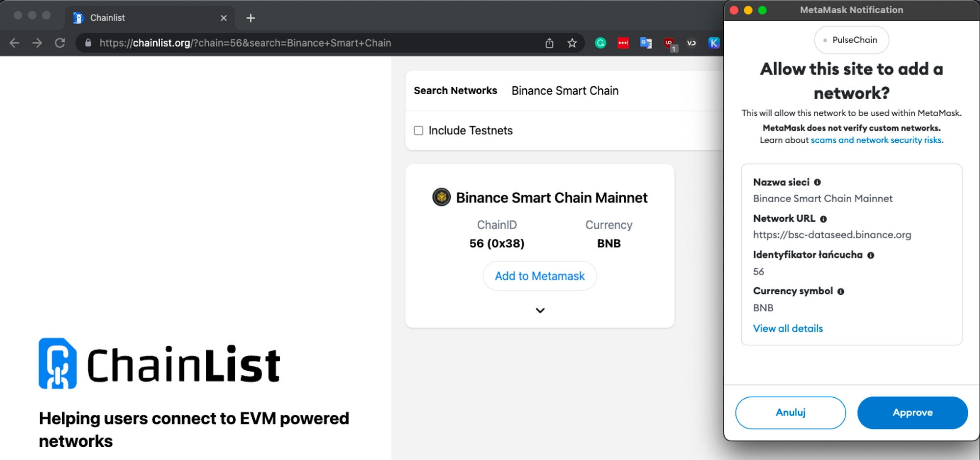980x460 pixels.
Task: Expand Binance Smart Chain Mainnet card details
Action: point(540,310)
